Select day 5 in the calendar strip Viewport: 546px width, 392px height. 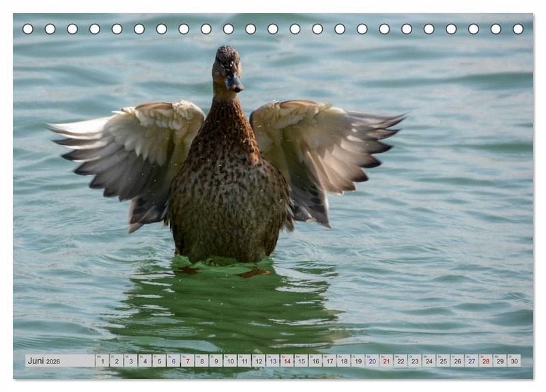click(159, 361)
